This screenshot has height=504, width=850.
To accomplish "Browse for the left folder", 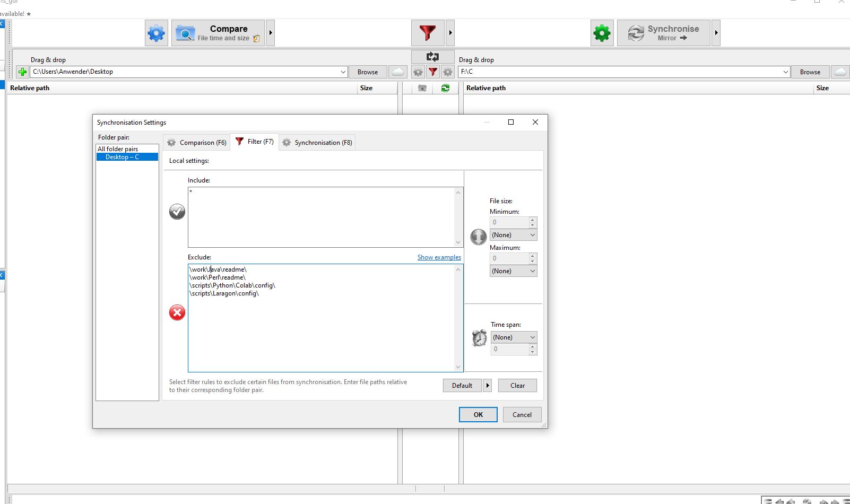I will pyautogui.click(x=368, y=72).
